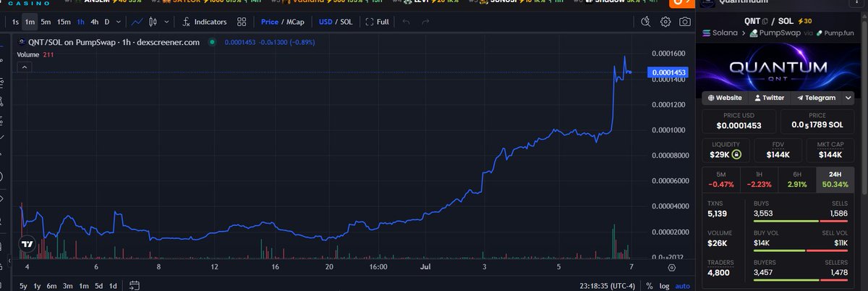Toggle percent scale mode

tap(650, 285)
